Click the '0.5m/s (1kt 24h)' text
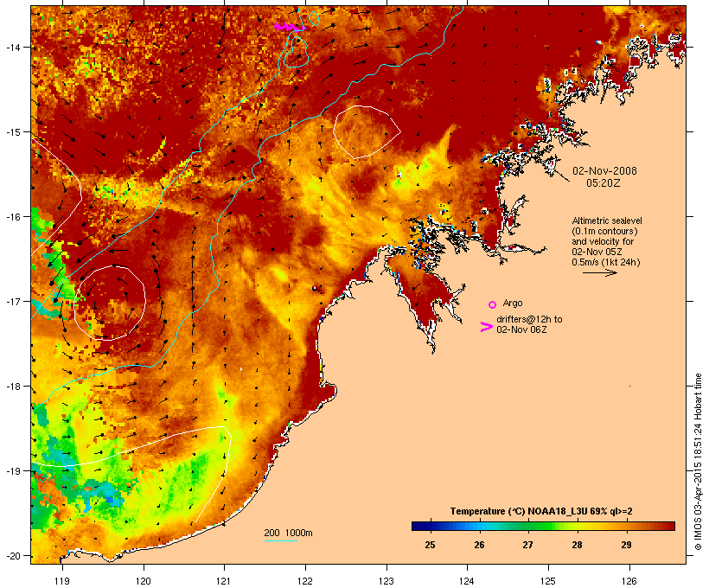Screen dimensions: 709x588 coord(606,262)
